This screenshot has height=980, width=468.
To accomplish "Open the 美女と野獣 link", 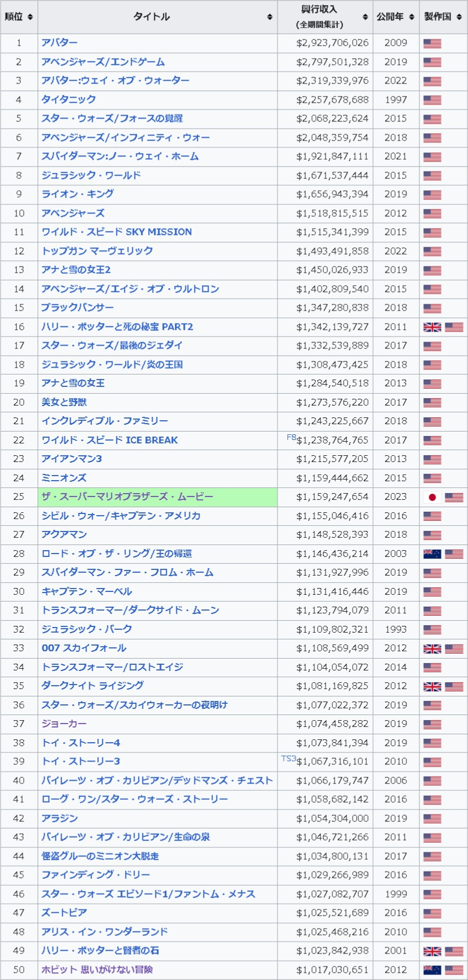I will coord(64,402).
